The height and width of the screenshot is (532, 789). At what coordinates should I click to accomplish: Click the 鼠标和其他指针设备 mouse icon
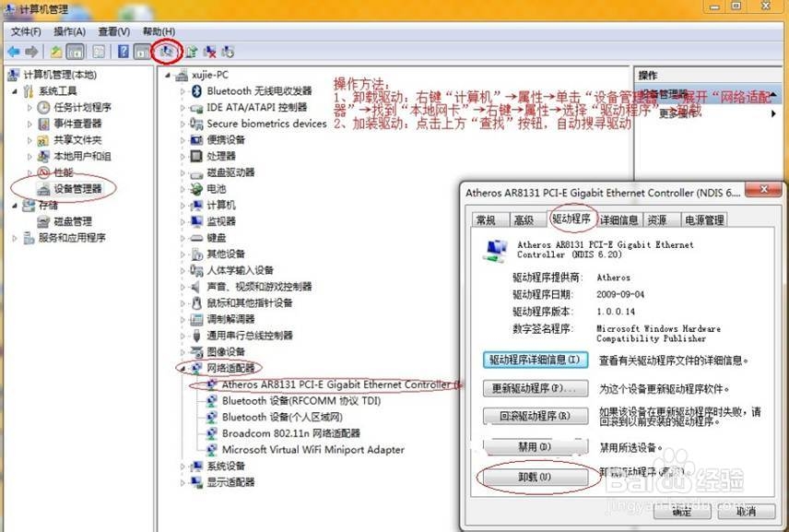tap(196, 303)
